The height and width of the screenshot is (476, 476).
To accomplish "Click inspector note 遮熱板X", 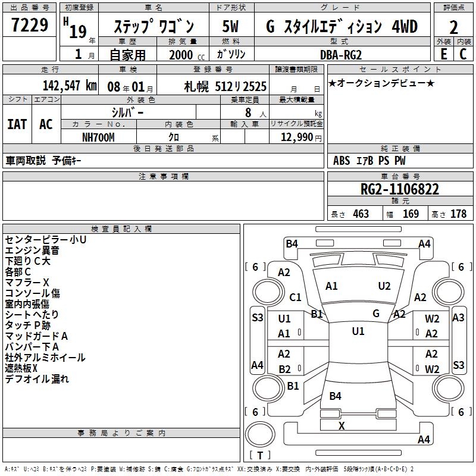I will [21, 368].
